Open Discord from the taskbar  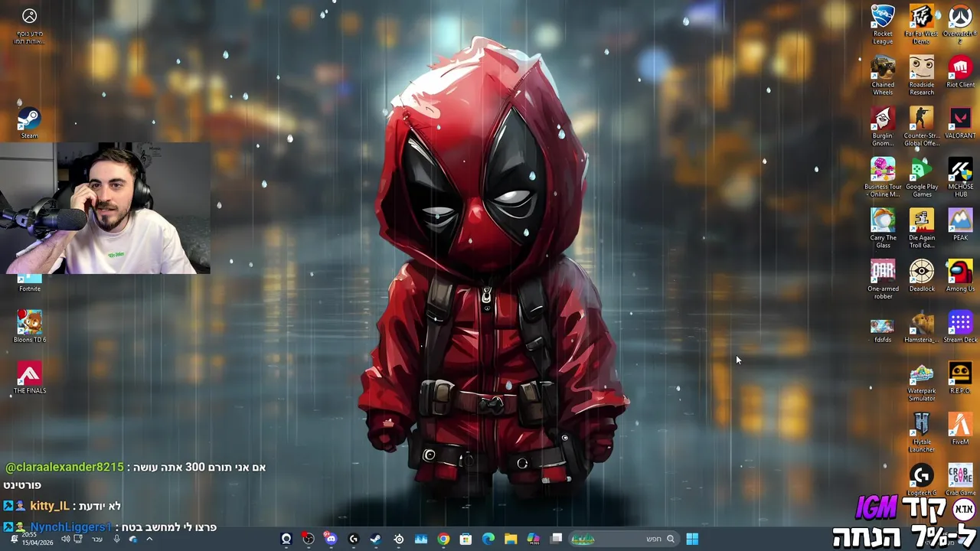coord(331,539)
